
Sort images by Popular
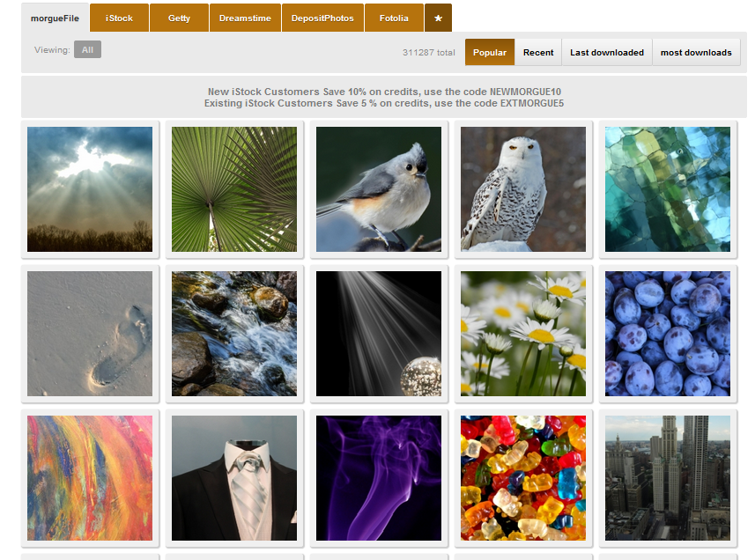[490, 53]
